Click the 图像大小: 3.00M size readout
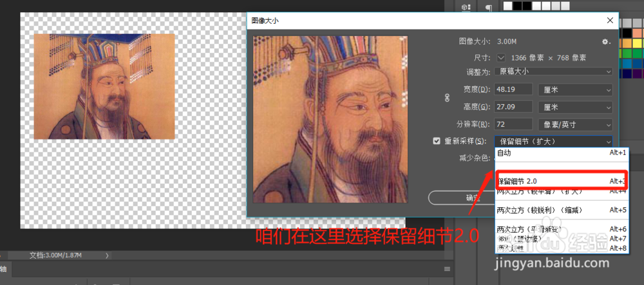644x285 pixels. (x=488, y=41)
